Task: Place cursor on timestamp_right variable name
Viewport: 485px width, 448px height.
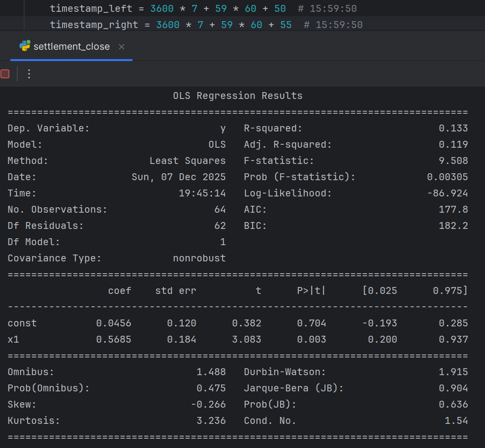Action: tap(94, 25)
